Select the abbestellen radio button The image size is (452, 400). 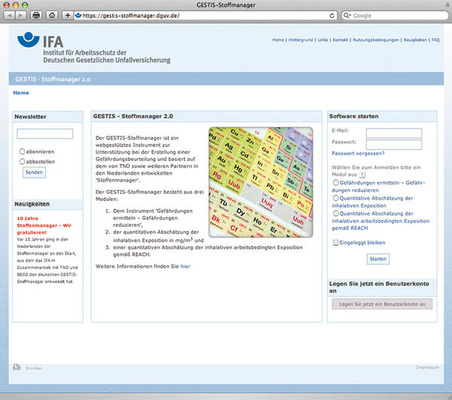(x=22, y=161)
